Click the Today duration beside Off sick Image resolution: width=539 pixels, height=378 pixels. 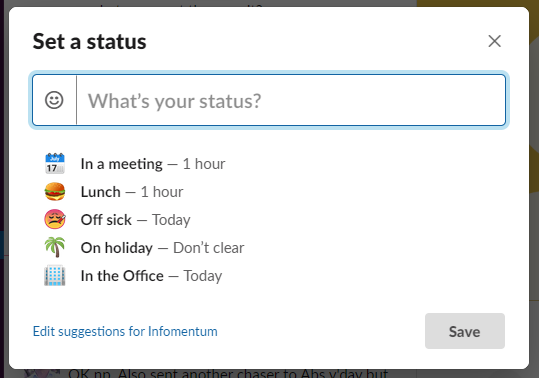point(171,220)
